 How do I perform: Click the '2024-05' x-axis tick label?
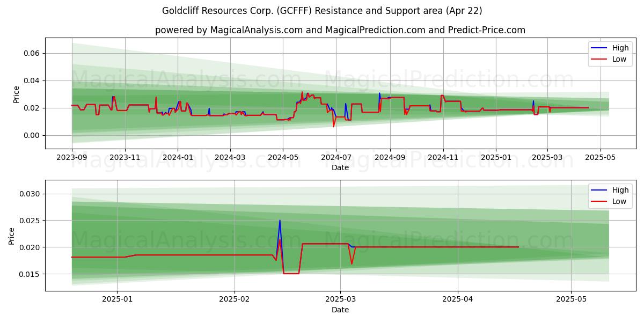click(x=283, y=158)
